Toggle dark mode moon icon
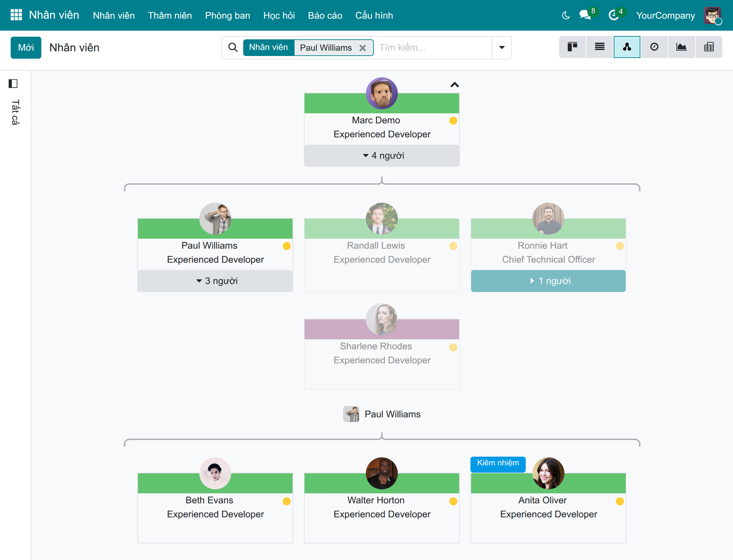The height and width of the screenshot is (560, 733). (x=566, y=15)
